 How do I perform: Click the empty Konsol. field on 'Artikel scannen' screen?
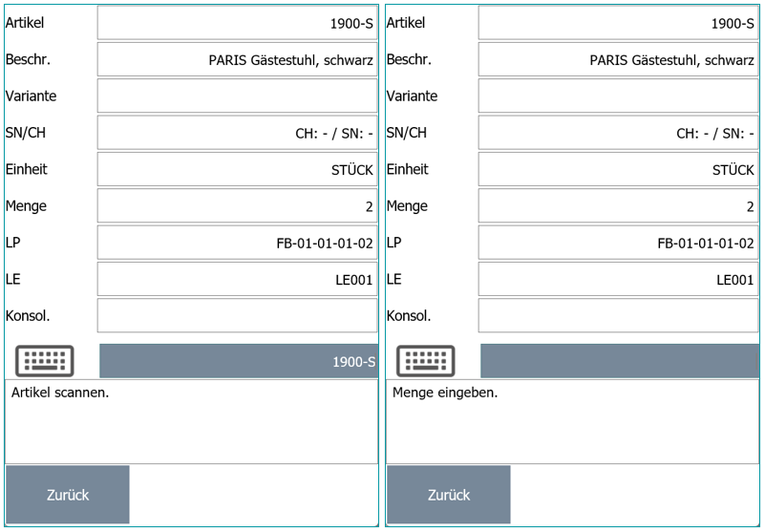pos(237,315)
